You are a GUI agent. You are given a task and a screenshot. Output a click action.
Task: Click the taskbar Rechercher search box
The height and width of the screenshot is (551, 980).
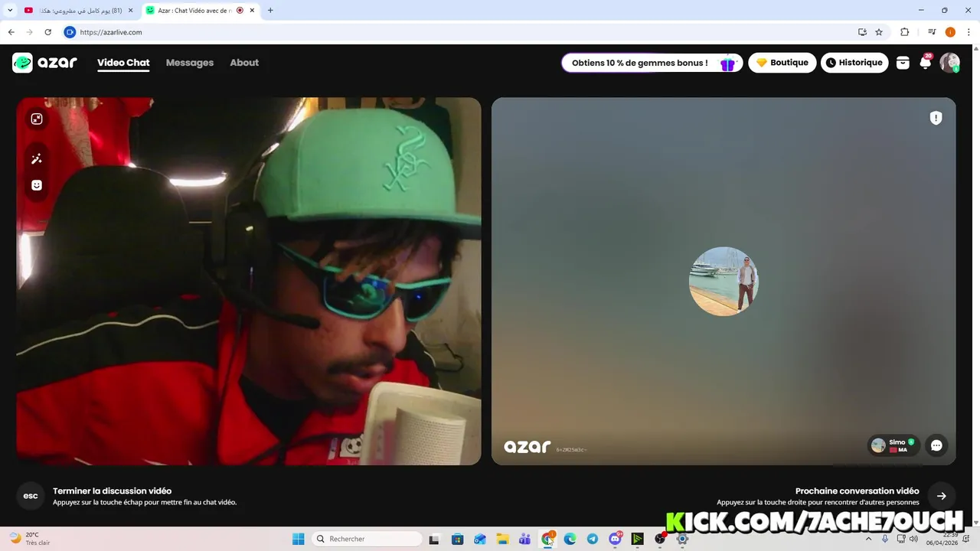(x=367, y=539)
